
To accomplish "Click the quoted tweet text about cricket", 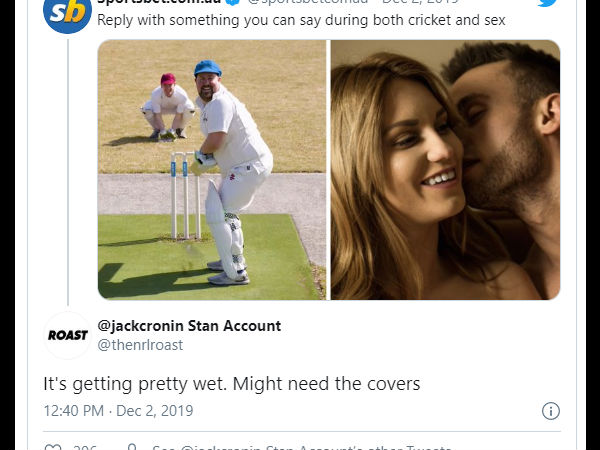I will point(301,21).
